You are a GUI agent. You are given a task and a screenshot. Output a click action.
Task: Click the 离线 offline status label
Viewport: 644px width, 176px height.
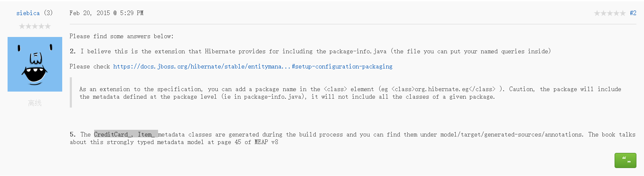(x=35, y=103)
